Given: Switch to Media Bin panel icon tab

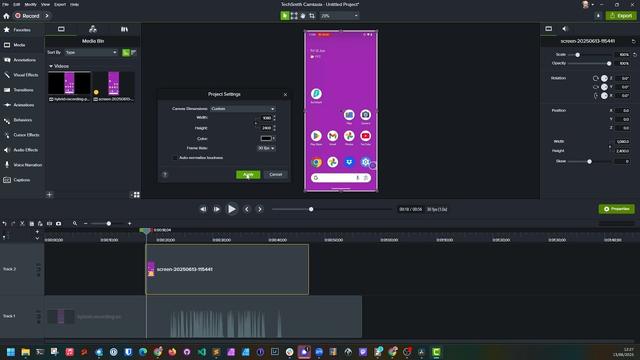Looking at the screenshot, I should (x=61, y=29).
